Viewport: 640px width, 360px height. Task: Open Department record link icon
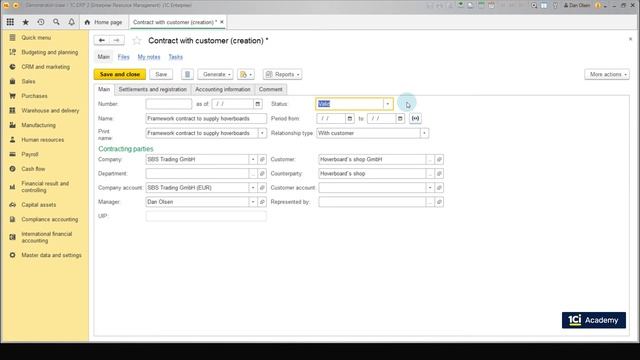point(262,173)
